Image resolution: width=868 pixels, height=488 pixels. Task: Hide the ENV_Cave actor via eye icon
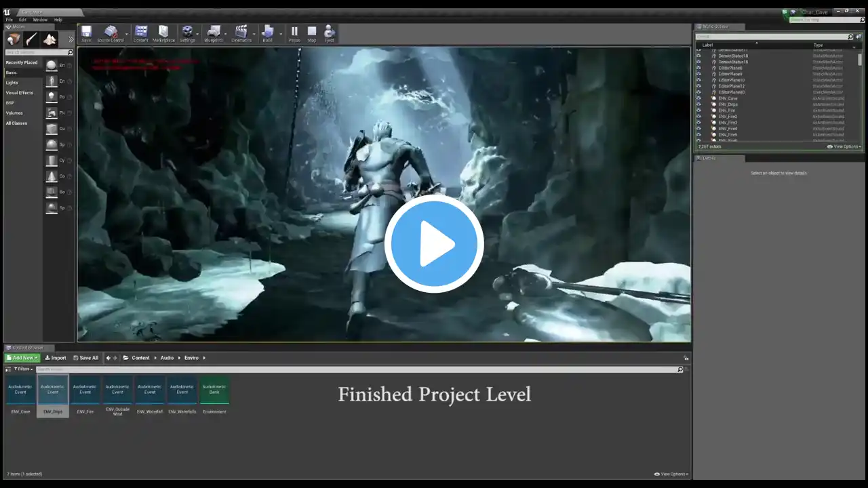(699, 98)
